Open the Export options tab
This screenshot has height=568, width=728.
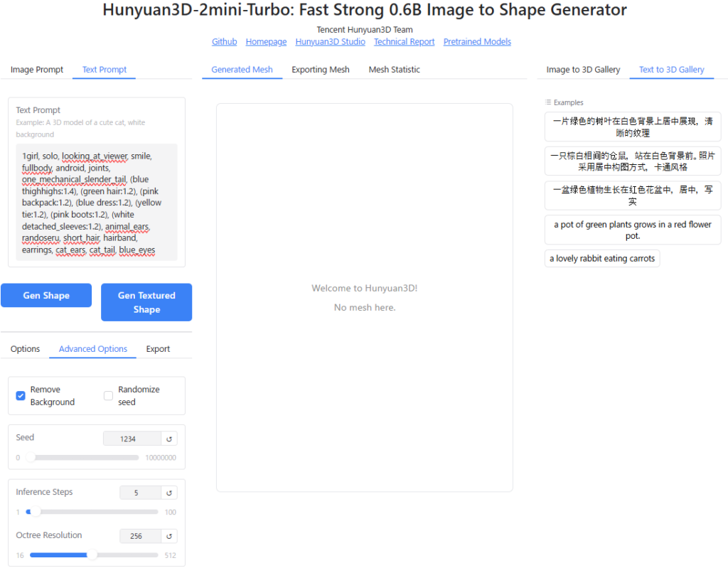point(158,349)
